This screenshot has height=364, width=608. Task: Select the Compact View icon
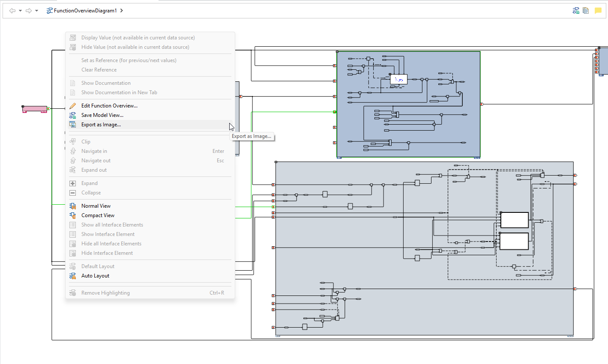(x=73, y=215)
